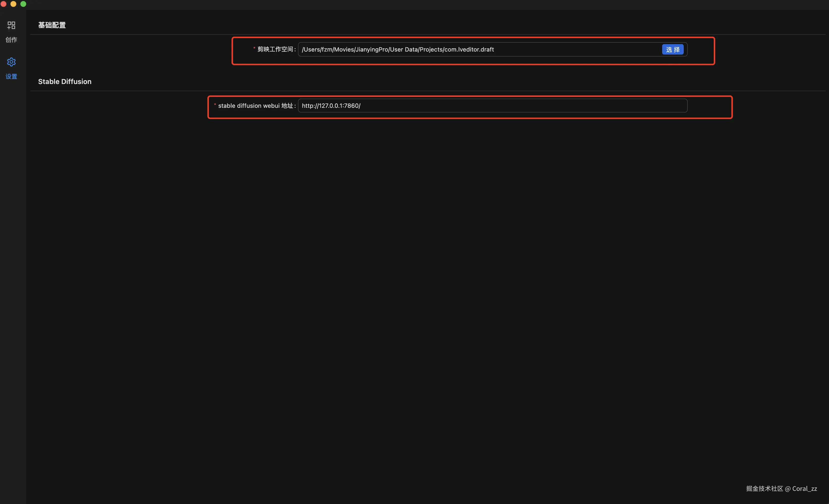This screenshot has height=504, width=829.
Task: Click the 设置 label in the sidebar
Action: 11,76
